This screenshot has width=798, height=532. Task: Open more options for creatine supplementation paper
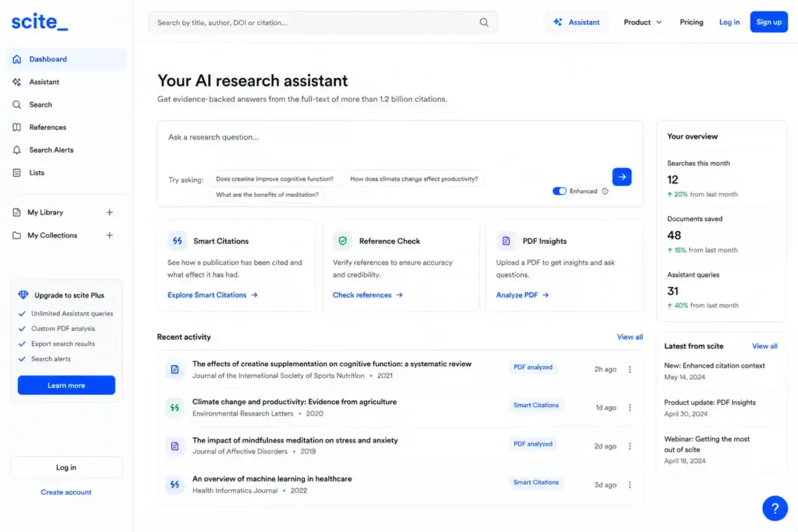pyautogui.click(x=630, y=369)
